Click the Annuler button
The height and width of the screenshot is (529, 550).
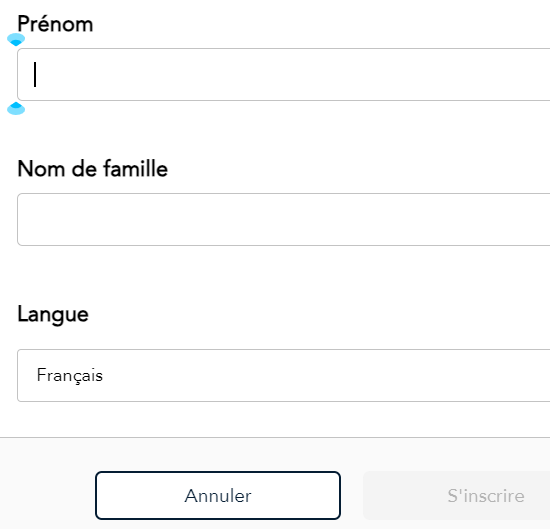[x=218, y=495]
